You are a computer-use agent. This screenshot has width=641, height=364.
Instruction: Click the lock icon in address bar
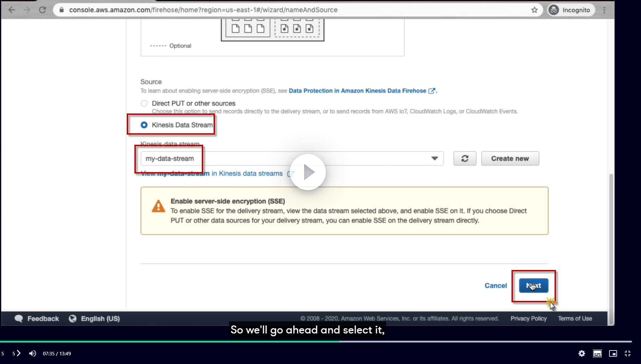coord(61,10)
